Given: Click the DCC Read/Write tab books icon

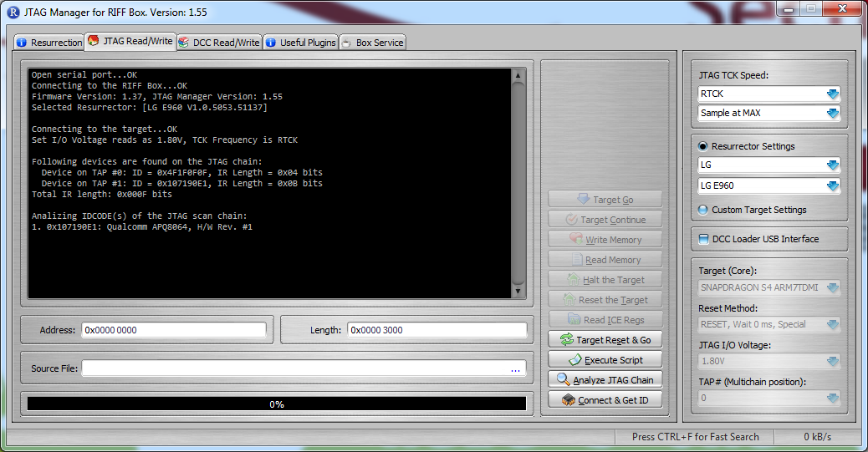Looking at the screenshot, I should pyautogui.click(x=184, y=43).
